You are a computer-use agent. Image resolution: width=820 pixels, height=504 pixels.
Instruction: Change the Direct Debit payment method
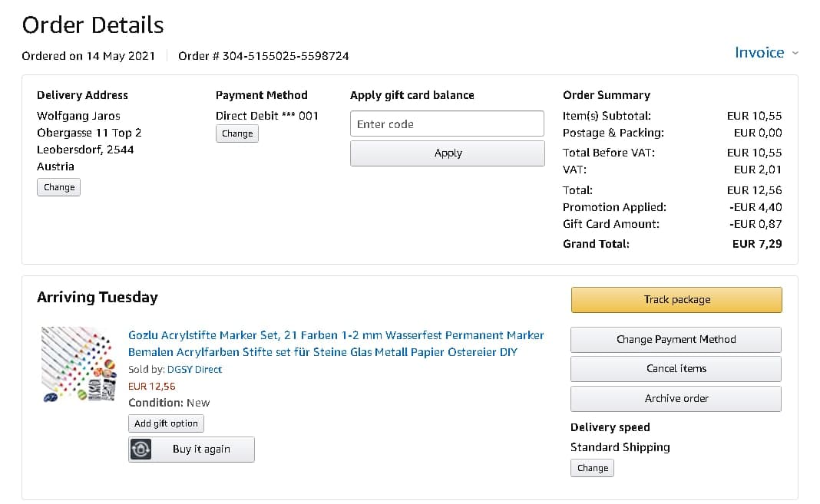point(237,133)
